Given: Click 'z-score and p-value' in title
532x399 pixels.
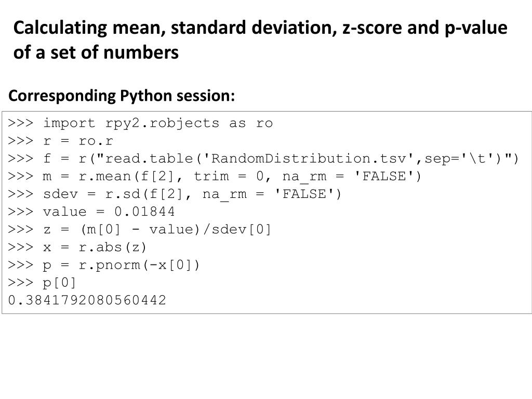Looking at the screenshot, I should point(425,28).
